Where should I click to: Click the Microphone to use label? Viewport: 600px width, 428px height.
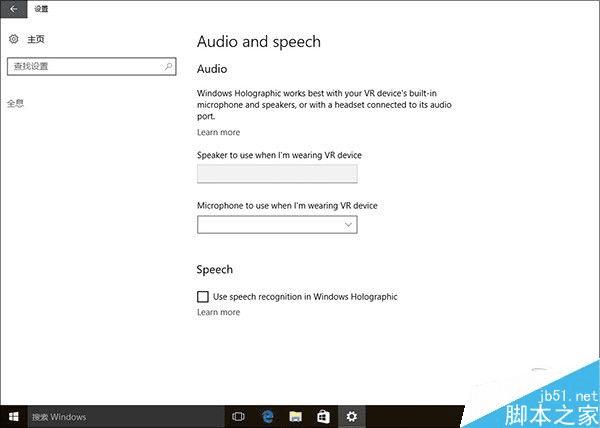pyautogui.click(x=287, y=206)
